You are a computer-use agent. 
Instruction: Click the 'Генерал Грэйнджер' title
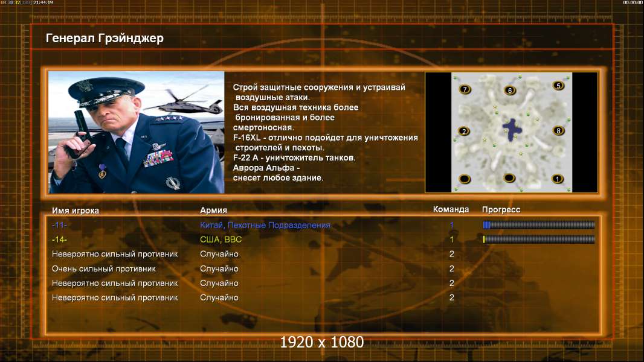(x=105, y=38)
